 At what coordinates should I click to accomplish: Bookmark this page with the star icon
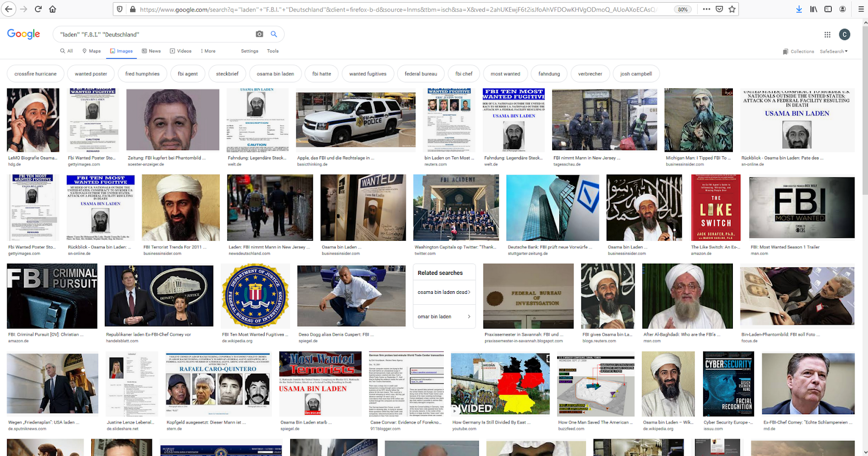click(x=732, y=9)
